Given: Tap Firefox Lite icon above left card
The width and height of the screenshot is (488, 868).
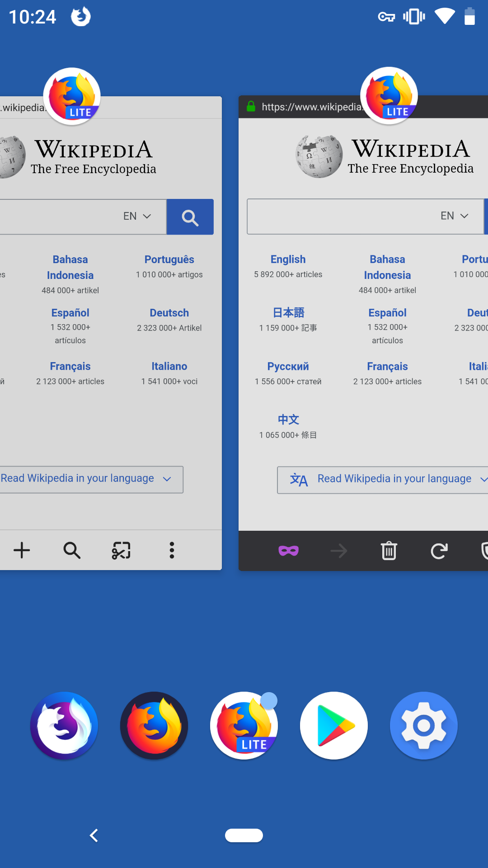Looking at the screenshot, I should point(72,96).
